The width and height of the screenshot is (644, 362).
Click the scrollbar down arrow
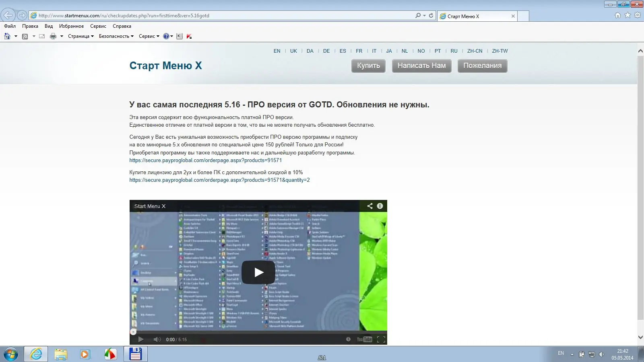[x=640, y=337]
